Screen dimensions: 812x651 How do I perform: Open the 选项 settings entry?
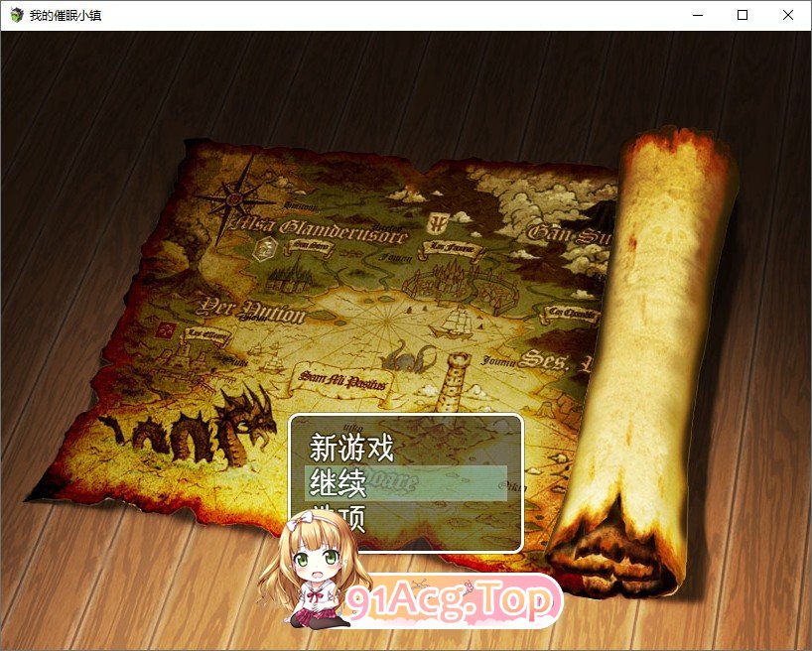tap(342, 517)
